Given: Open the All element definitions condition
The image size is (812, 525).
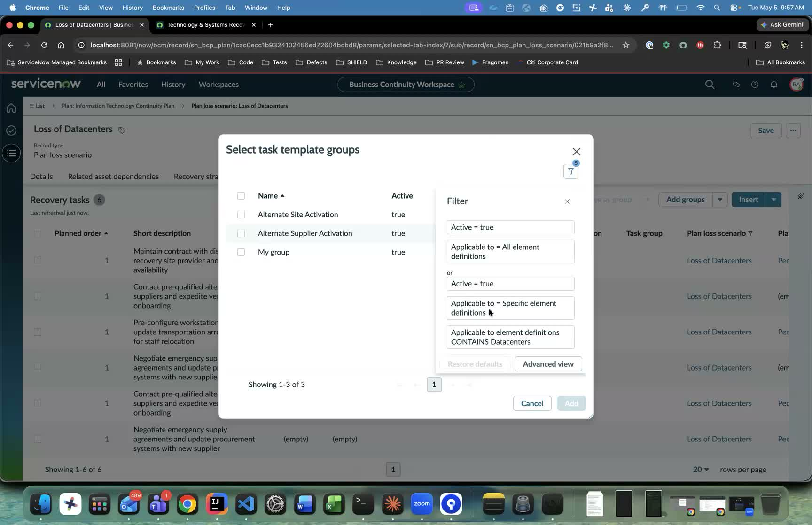Looking at the screenshot, I should click(x=510, y=252).
